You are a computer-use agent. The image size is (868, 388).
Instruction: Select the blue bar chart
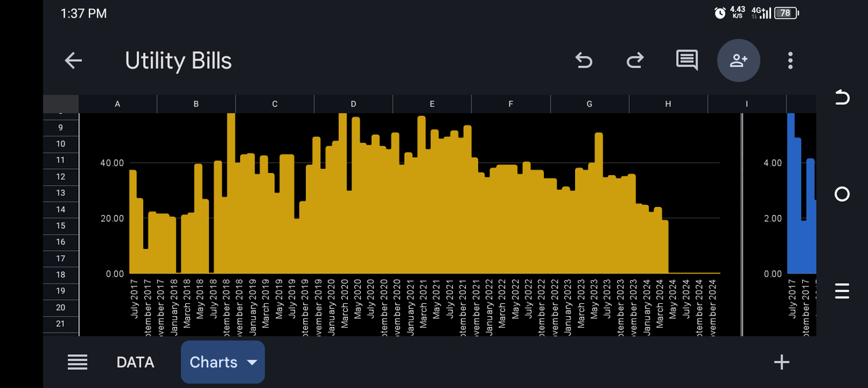pos(780,224)
